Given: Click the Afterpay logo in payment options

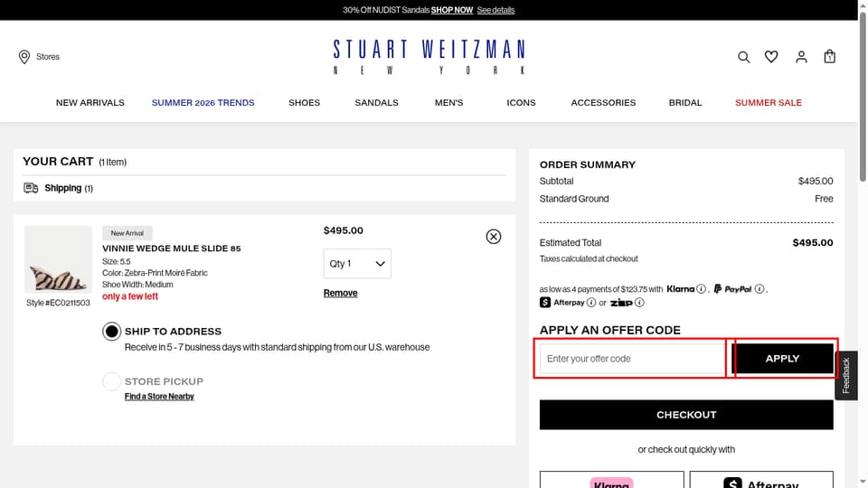Looking at the screenshot, I should [561, 303].
